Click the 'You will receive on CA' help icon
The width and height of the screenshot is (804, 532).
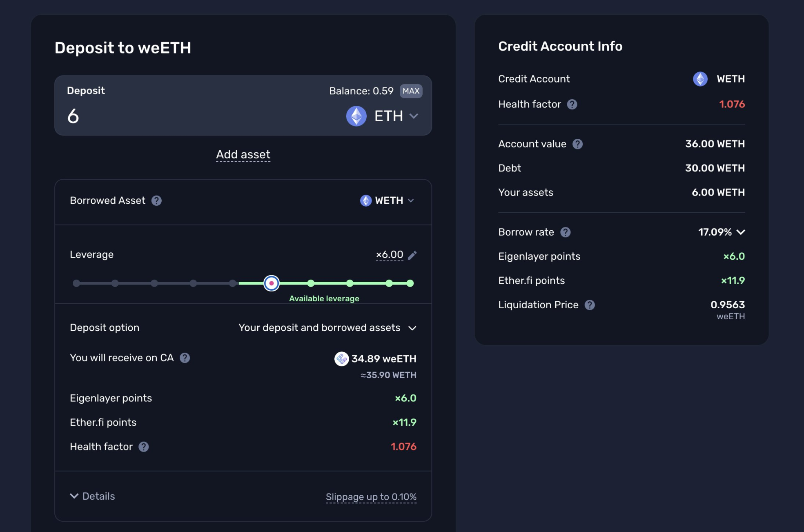185,358
